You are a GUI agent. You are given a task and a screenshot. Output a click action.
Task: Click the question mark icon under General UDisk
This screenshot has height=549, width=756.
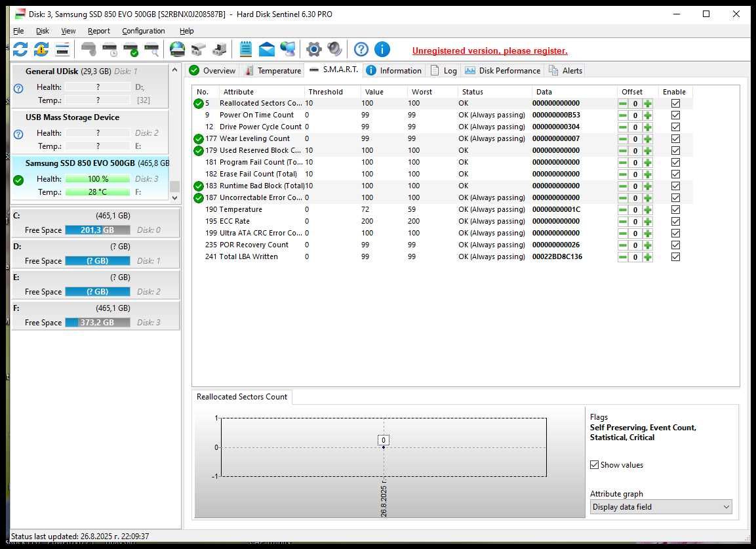tap(18, 89)
